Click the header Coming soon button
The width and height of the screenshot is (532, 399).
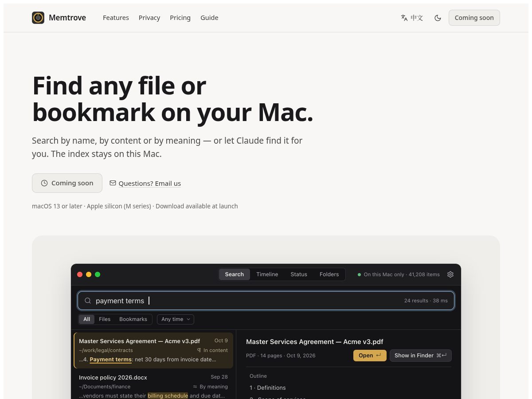(x=474, y=18)
